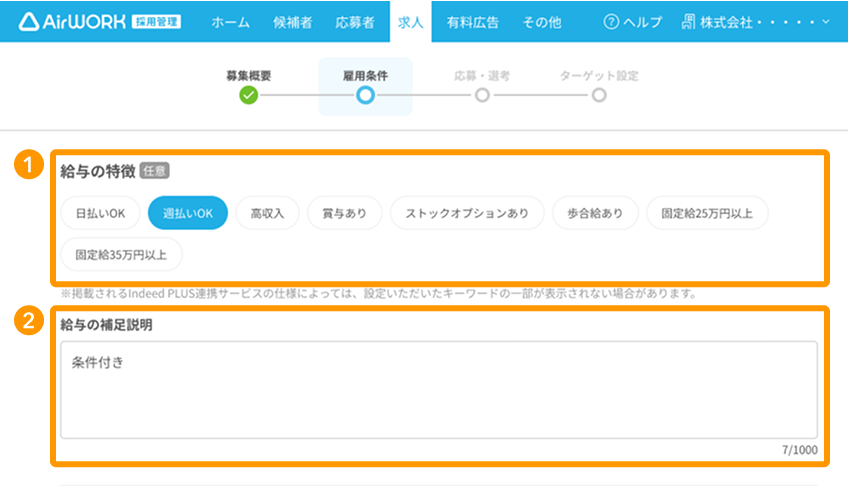
Task: Select the 固定給25万円以上 tag
Action: point(707,213)
